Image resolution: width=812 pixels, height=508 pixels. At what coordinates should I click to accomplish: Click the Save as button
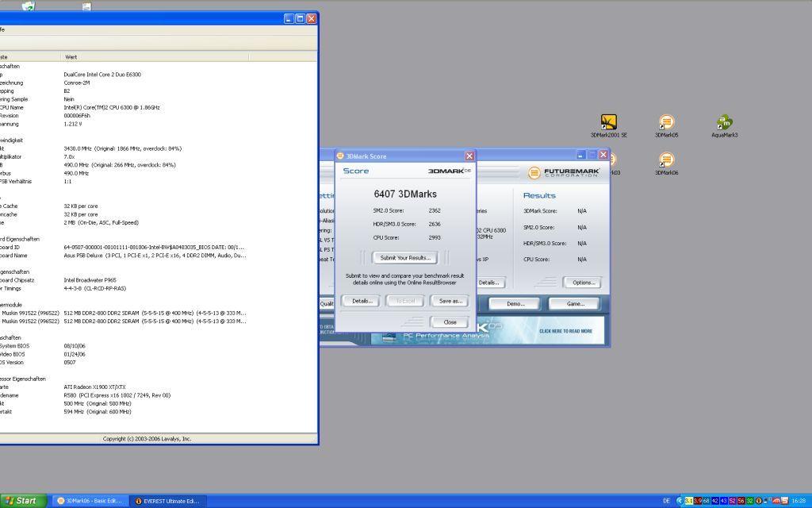coord(450,301)
